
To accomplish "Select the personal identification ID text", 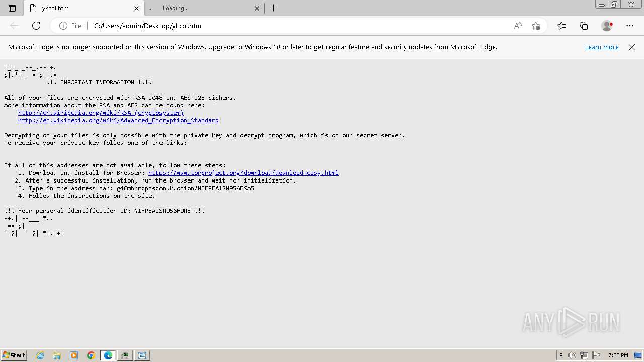I will point(162,211).
